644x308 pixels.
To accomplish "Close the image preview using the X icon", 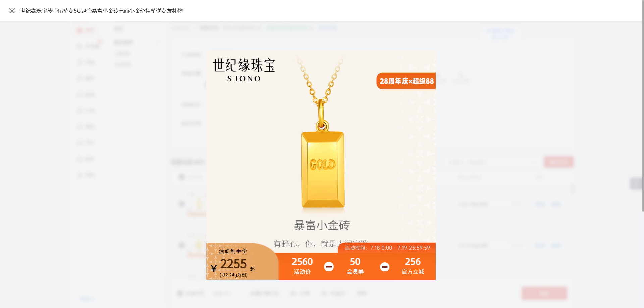I will tap(12, 11).
